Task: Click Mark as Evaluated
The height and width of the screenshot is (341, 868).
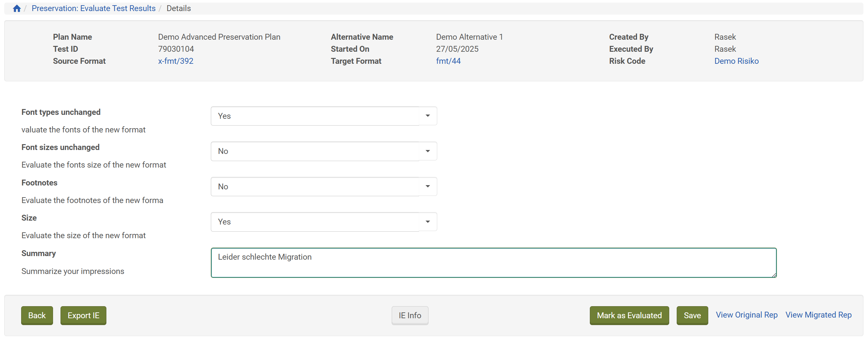Action: [x=629, y=315]
